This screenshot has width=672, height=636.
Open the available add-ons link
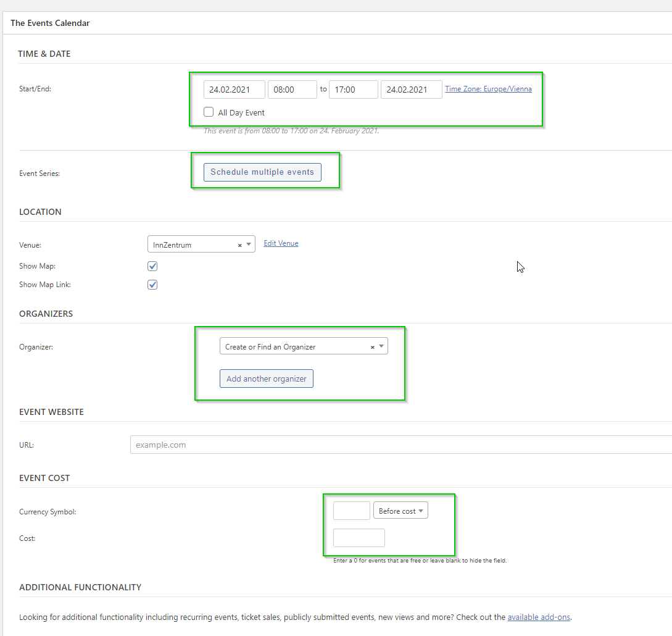(x=539, y=617)
